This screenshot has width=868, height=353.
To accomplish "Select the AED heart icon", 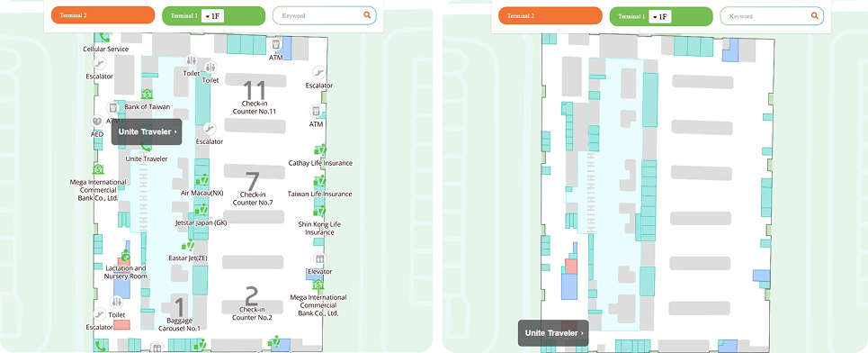I will point(97,121).
